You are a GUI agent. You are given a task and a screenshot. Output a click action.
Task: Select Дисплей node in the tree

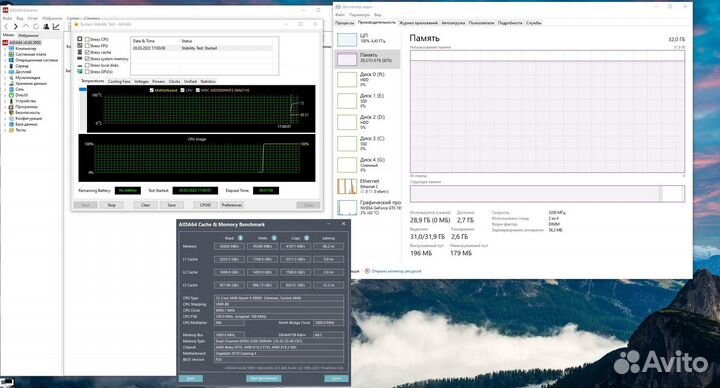pos(23,72)
